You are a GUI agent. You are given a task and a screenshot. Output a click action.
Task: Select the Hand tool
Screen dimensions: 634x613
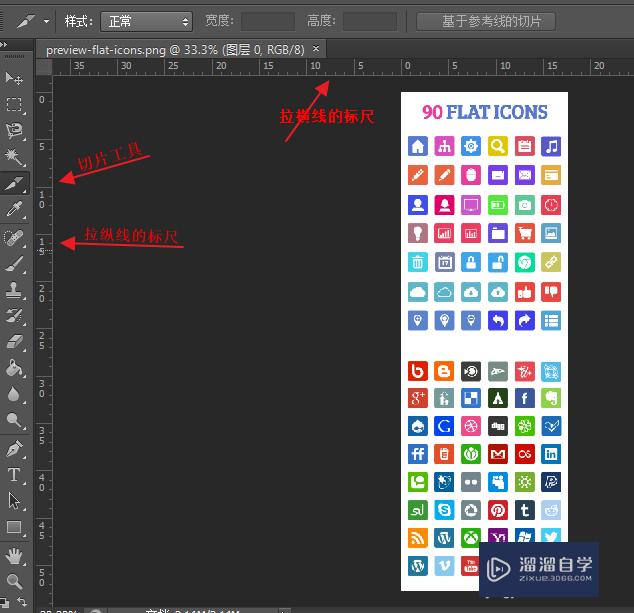pos(14,556)
